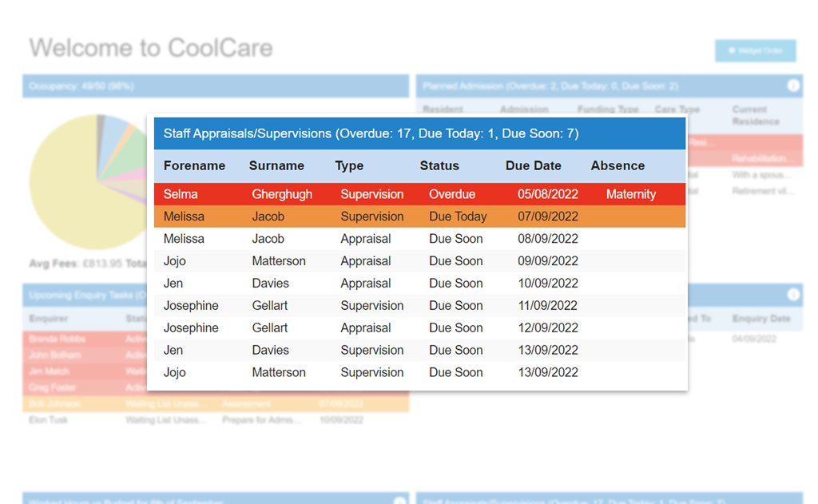The image size is (818, 504).
Task: Click the Maternity absence cell
Action: click(631, 195)
